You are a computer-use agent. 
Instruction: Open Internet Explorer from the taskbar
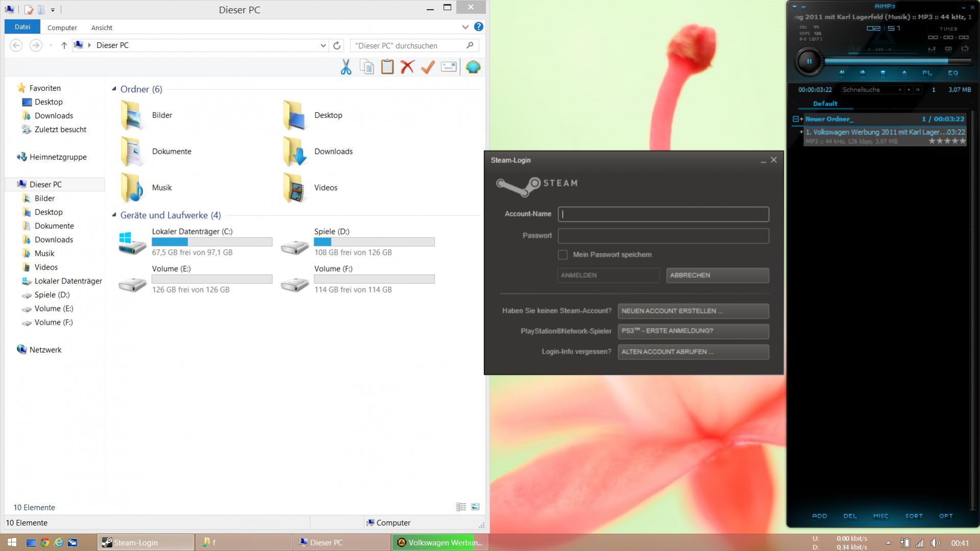pyautogui.click(x=59, y=543)
